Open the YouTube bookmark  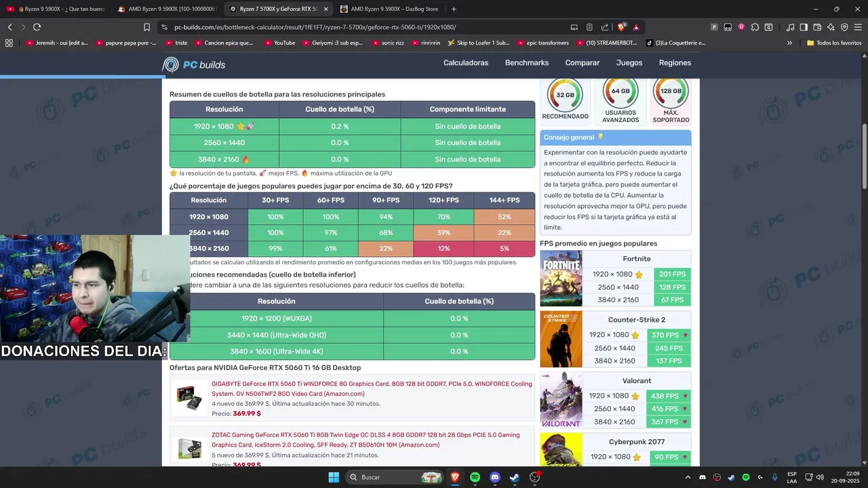pos(280,43)
